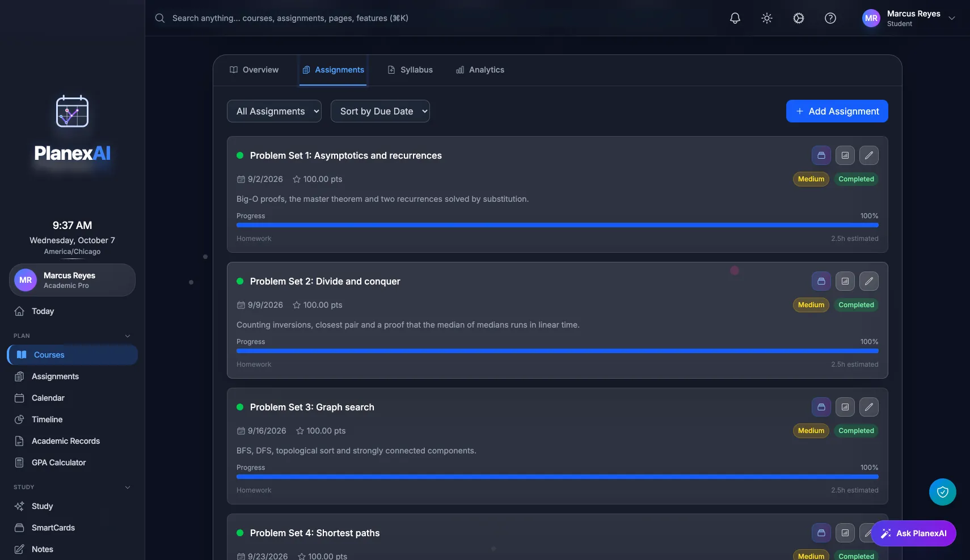Expand Marcus Reyes account menu chevron

click(x=952, y=18)
